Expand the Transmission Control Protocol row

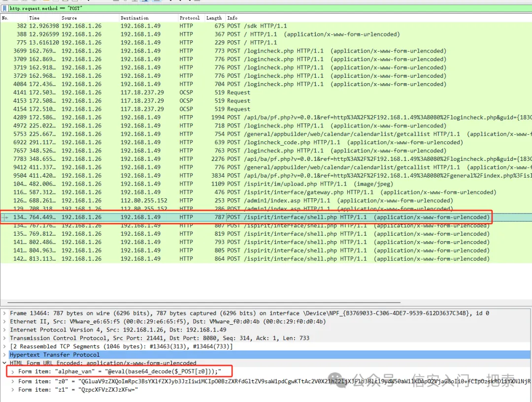pos(4,338)
